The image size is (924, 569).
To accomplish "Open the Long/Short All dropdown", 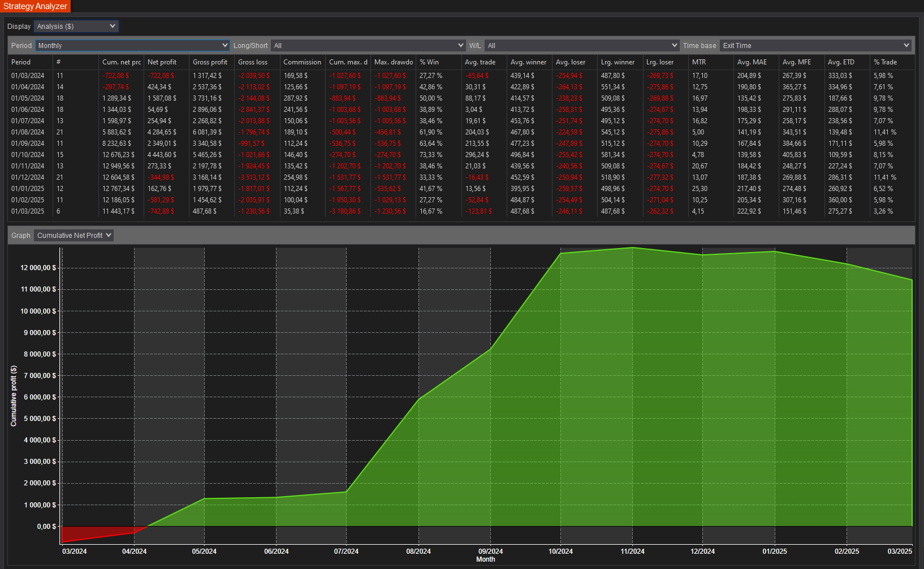I will [368, 46].
